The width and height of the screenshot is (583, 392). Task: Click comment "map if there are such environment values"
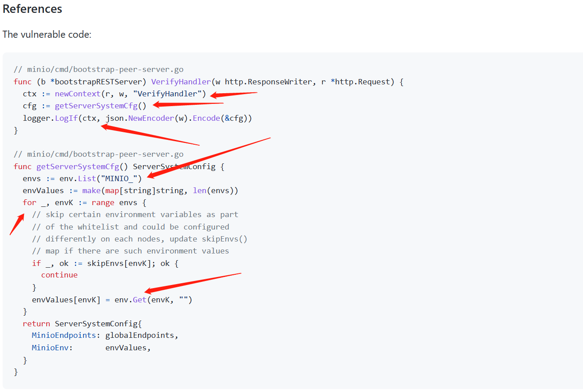tap(131, 251)
